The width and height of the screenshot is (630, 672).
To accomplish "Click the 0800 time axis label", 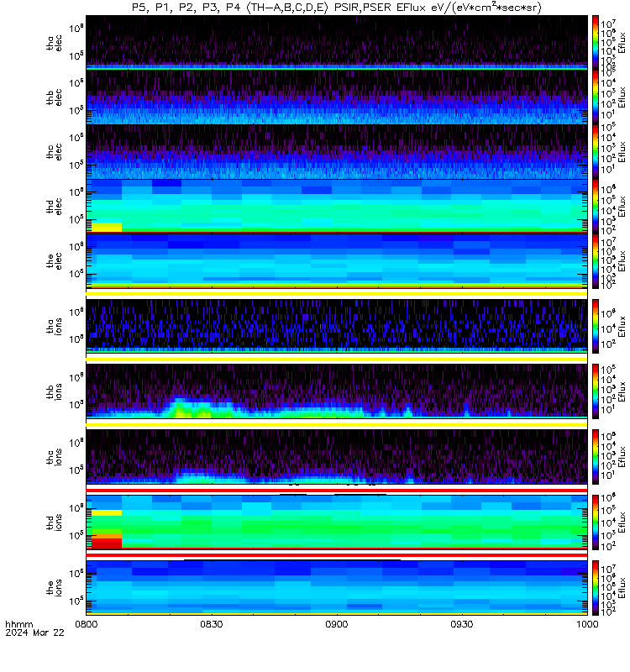I will coord(87,624).
